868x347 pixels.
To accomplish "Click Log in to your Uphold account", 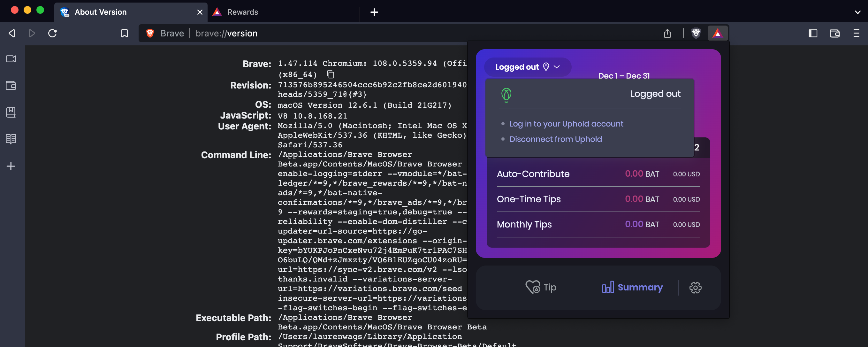I will (x=566, y=124).
